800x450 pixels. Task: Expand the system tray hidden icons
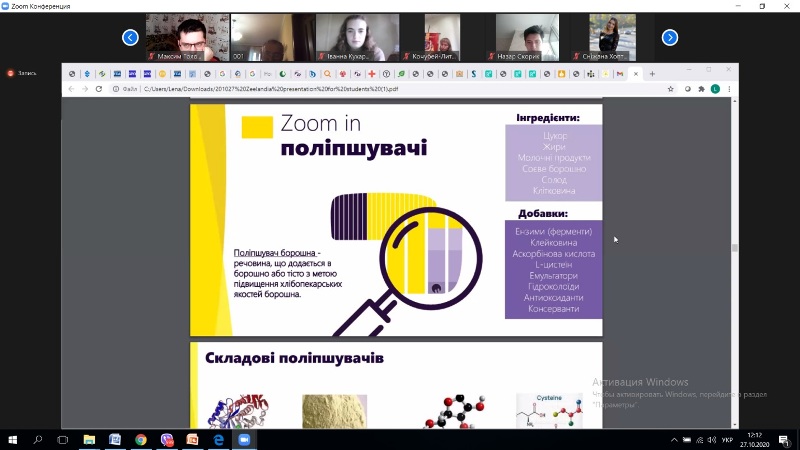pos(674,440)
